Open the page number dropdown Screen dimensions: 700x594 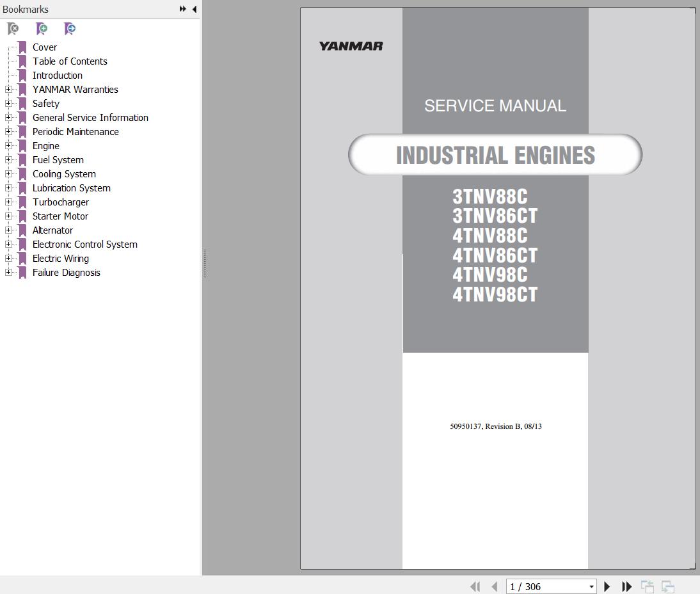[591, 587]
